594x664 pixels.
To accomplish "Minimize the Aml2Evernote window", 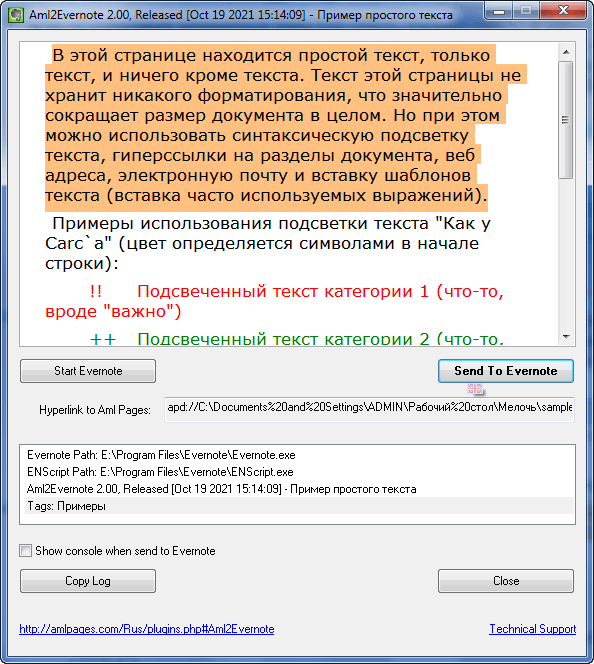I will click(x=499, y=11).
